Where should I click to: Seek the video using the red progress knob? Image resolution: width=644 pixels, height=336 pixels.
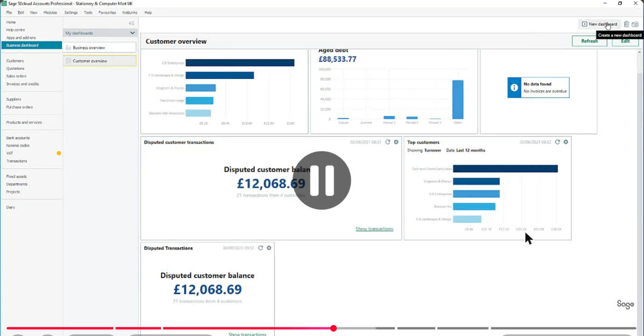[333, 328]
